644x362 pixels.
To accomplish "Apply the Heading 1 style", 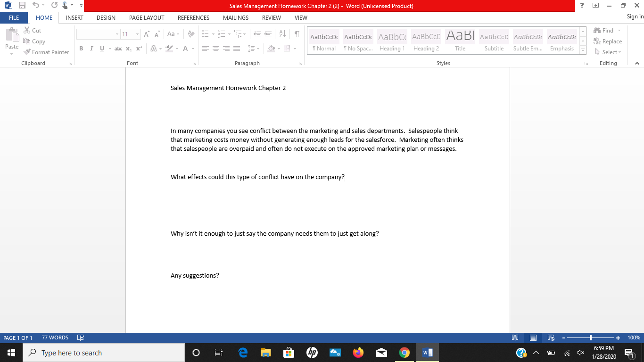I will (392, 40).
